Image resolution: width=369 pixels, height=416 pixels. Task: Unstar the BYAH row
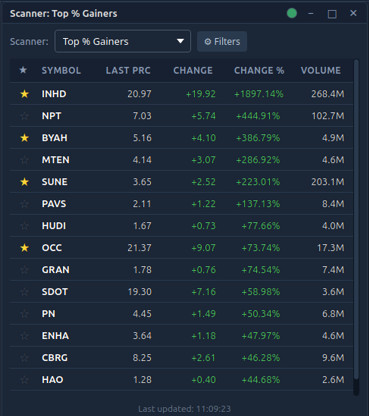point(24,138)
